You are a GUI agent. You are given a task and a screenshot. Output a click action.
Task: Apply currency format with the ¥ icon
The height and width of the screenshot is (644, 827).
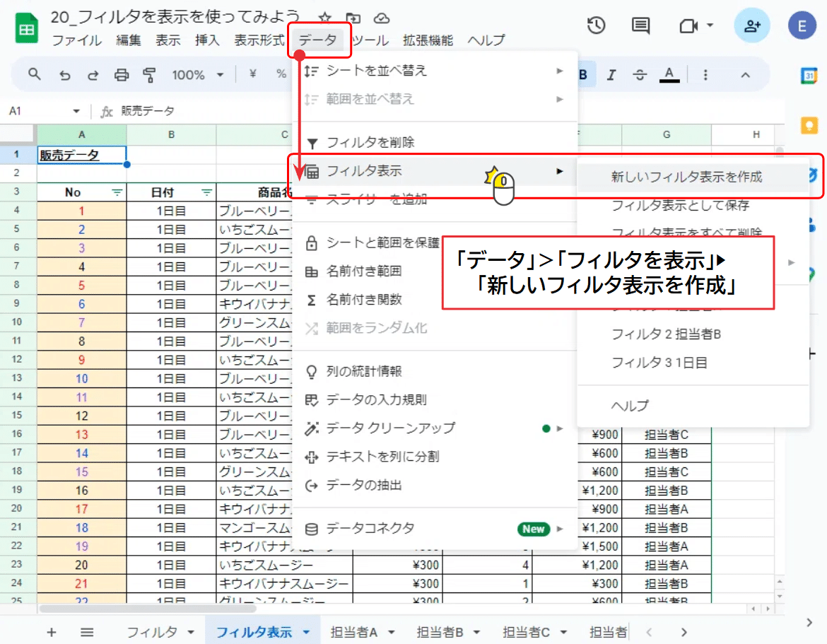pos(252,74)
